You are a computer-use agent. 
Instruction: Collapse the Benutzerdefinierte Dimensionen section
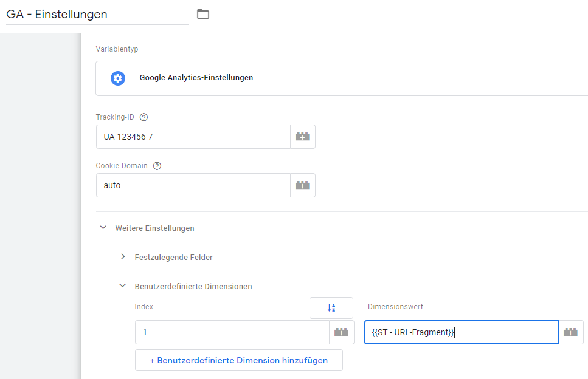tap(123, 286)
